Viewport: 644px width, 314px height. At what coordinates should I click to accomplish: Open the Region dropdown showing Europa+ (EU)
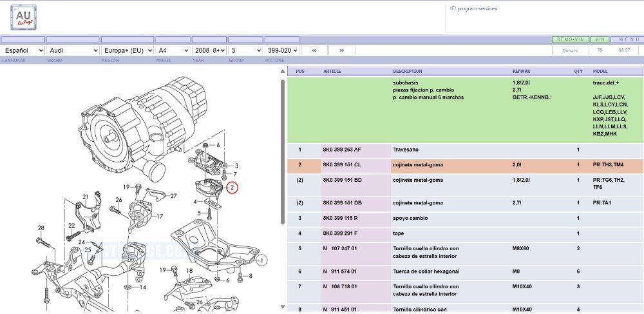coord(128,50)
